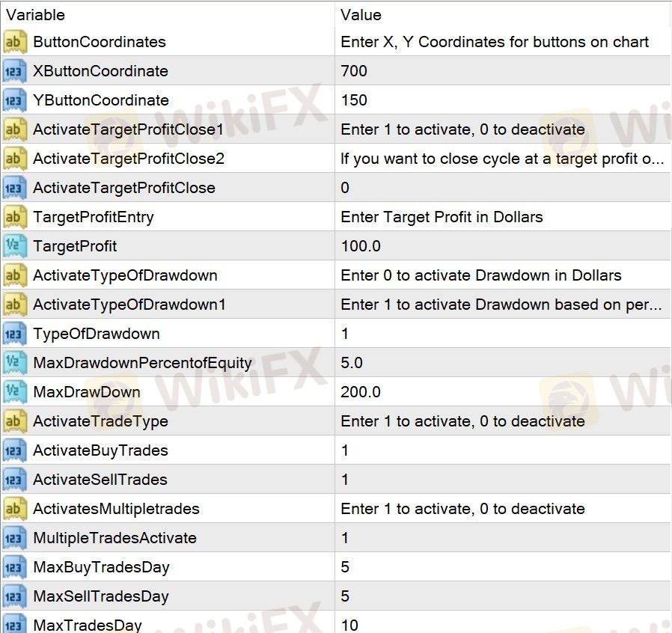Click the Variable column header

[36, 15]
